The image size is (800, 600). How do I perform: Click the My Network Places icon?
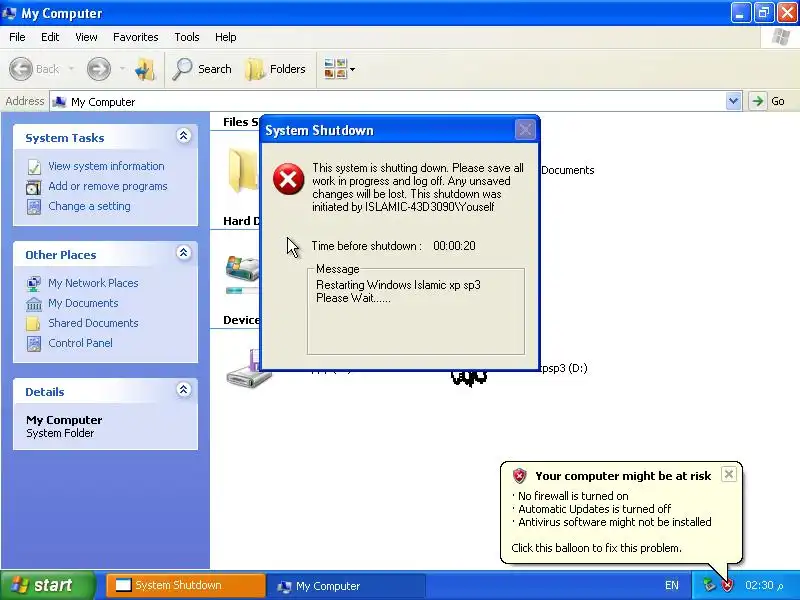click(34, 283)
